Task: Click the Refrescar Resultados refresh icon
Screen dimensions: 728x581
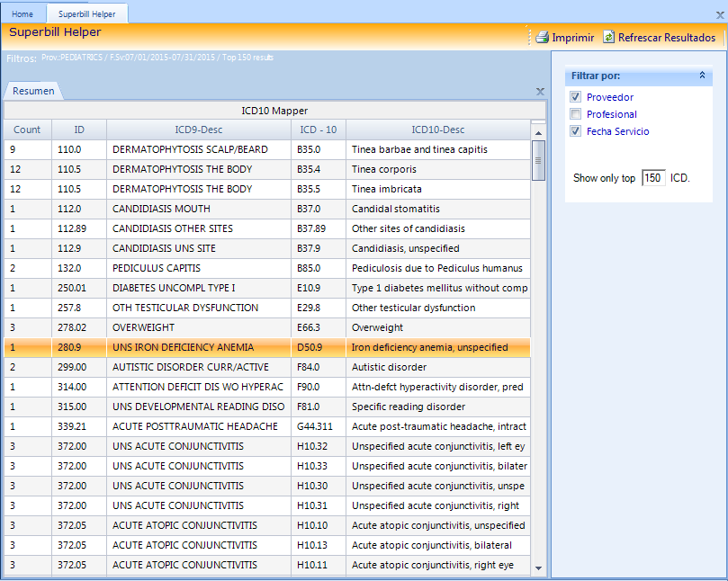Action: coord(609,38)
